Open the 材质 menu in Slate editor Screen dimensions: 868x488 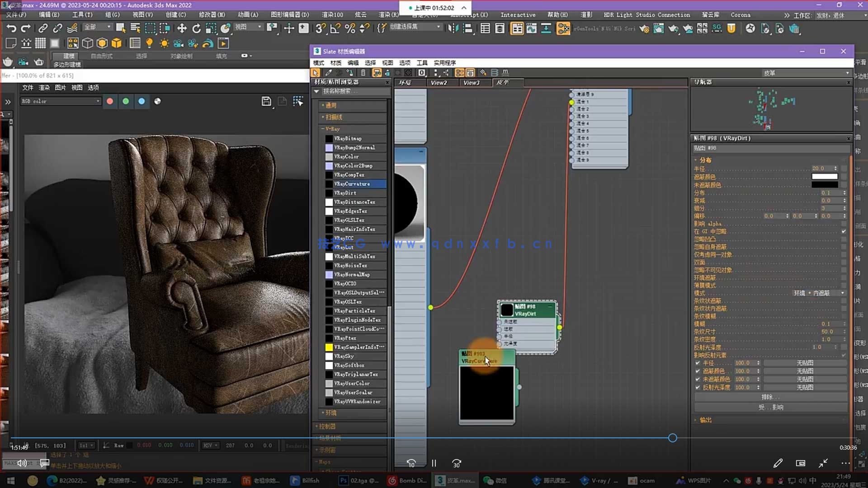(335, 63)
